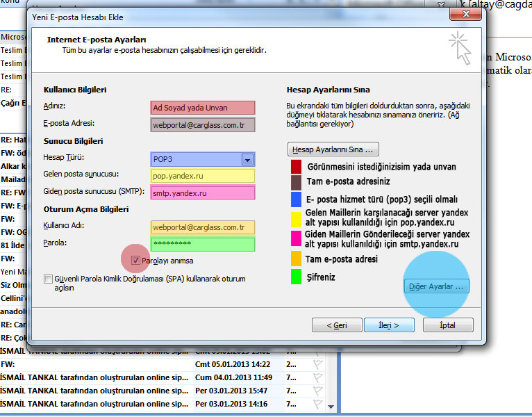Cancel the dialog with İptal

click(448, 325)
